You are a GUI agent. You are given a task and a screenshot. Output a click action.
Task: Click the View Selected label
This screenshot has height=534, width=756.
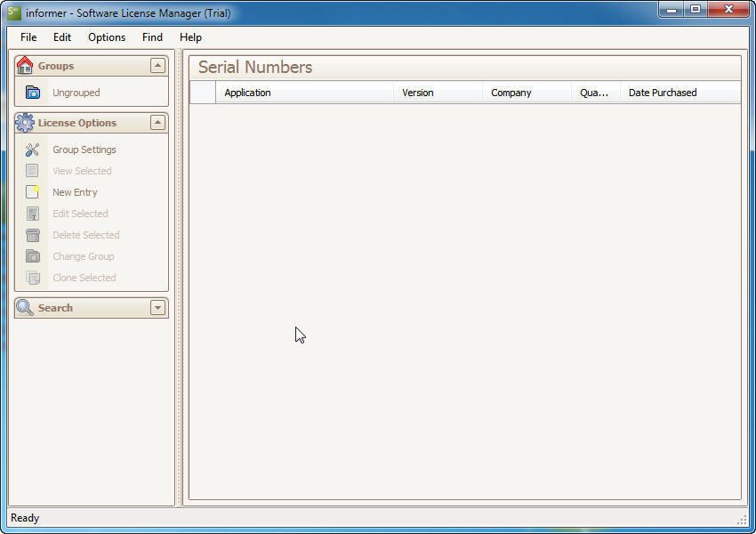(82, 171)
